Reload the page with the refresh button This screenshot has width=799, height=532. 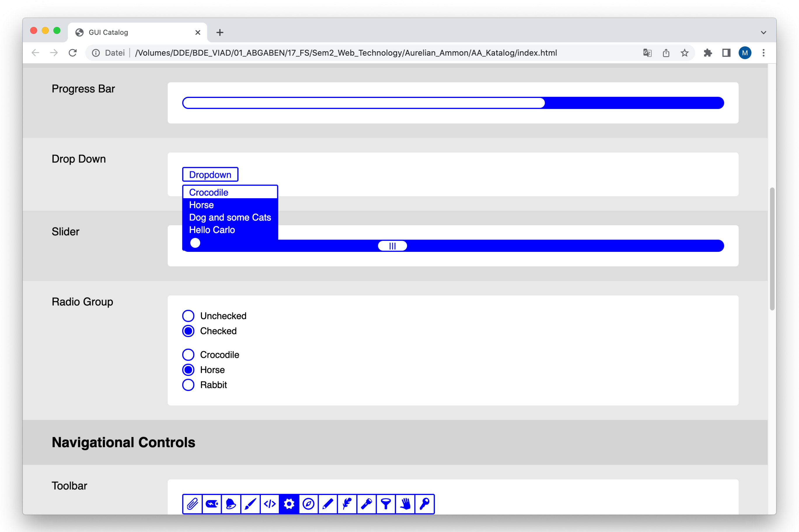[73, 53]
